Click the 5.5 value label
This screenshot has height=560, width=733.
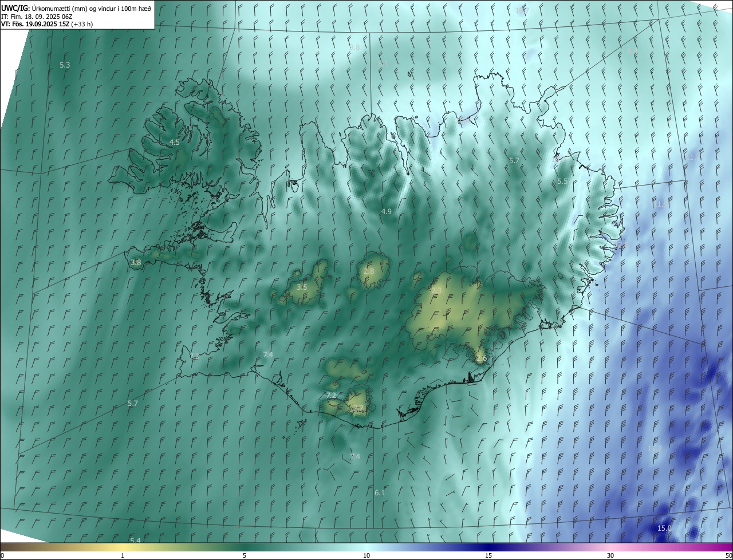562,181
